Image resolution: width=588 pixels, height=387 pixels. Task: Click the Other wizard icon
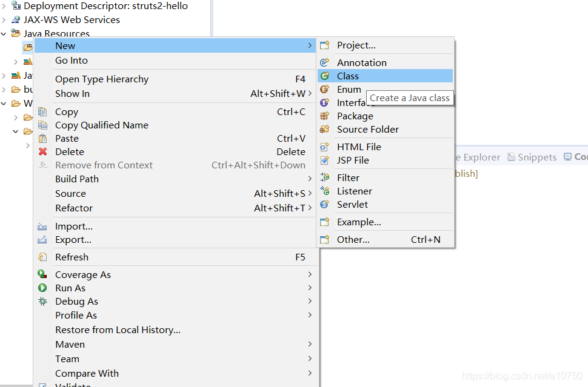tap(324, 239)
